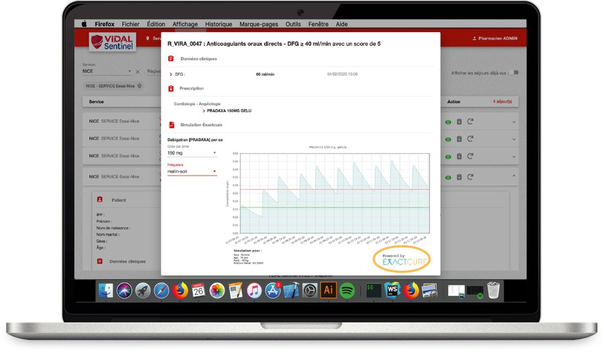Click the refresh arrow icon in second stay row
This screenshot has width=604, height=364.
point(470,139)
